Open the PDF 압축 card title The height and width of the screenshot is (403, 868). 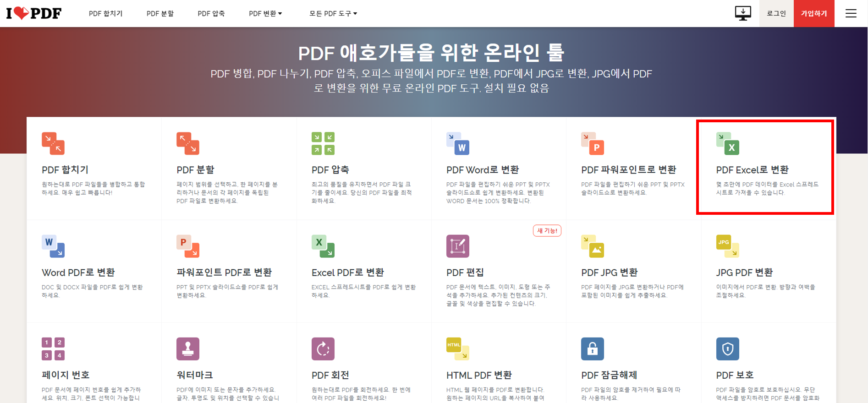click(330, 169)
